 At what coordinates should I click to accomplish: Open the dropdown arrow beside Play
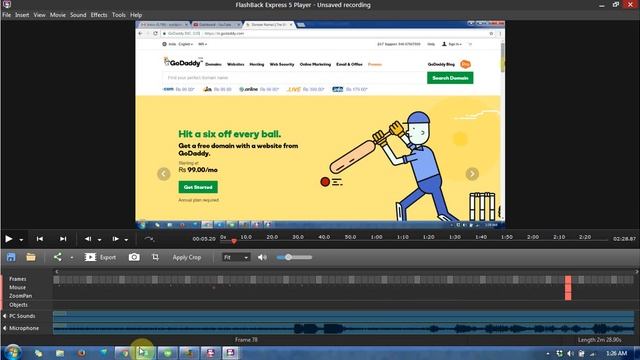pos(21,240)
